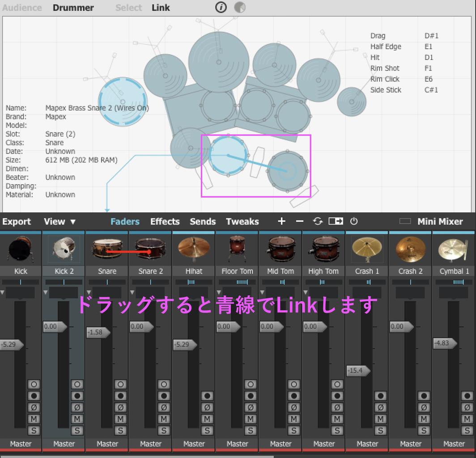This screenshot has height=458, width=476.
Task: Toggle the record dot on Crash 1
Action: click(380, 396)
